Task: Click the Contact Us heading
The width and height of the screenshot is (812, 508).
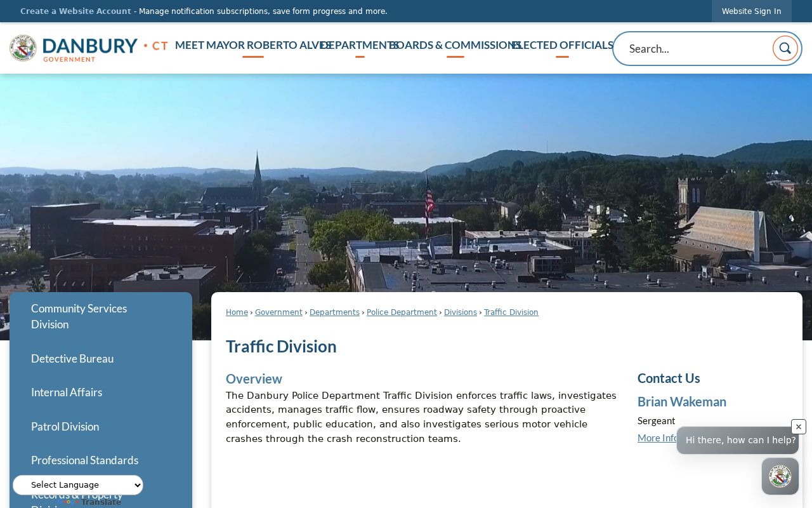Action: (669, 378)
